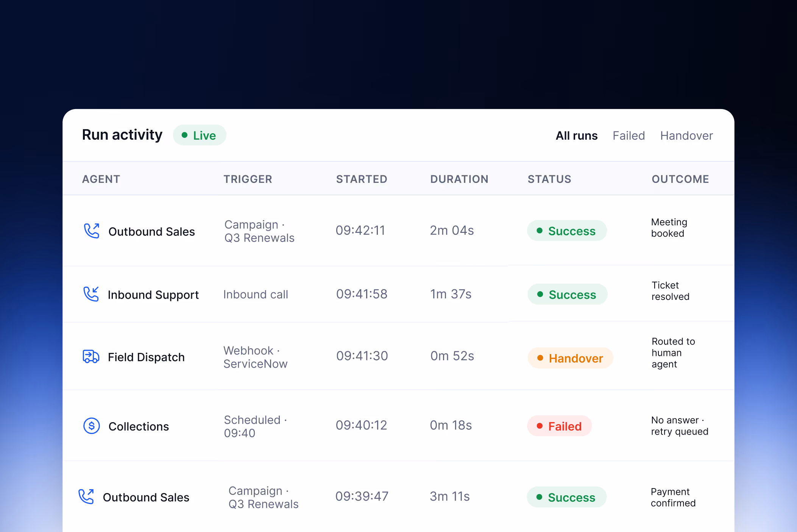Click the 2m 04s duration value
Image resolution: width=797 pixels, height=532 pixels.
coord(452,230)
